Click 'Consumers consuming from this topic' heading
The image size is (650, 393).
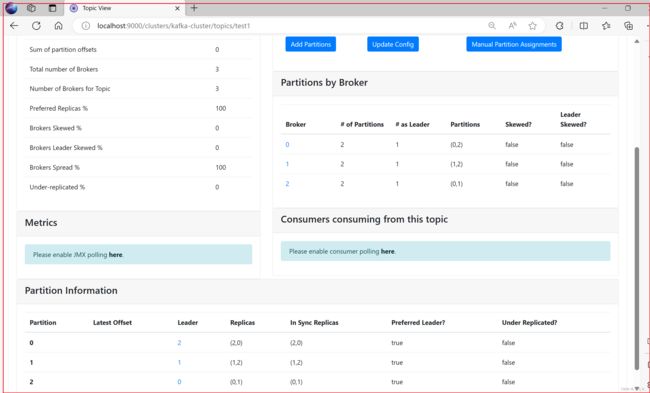coord(364,219)
